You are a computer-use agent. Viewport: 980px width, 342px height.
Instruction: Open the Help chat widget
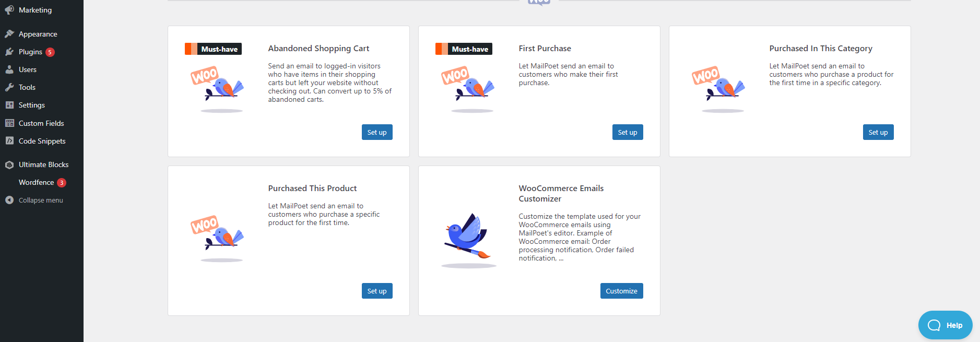945,325
